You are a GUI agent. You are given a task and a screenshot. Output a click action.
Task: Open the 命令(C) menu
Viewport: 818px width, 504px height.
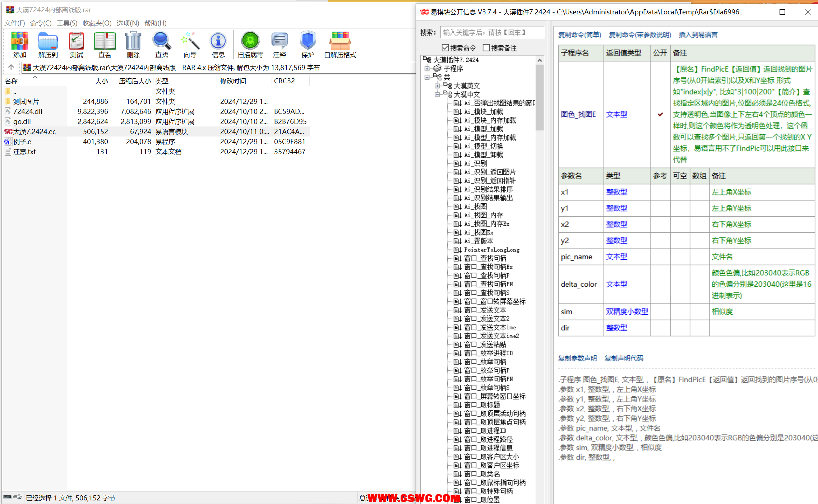pos(41,23)
